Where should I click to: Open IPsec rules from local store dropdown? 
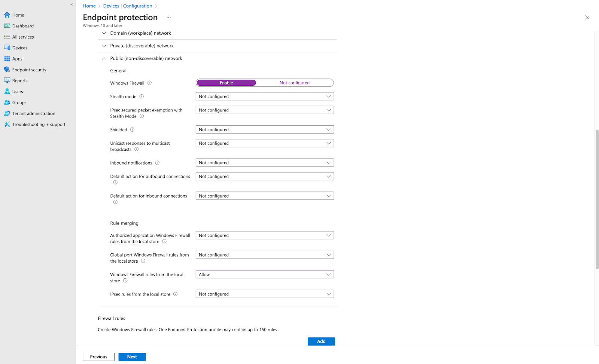(x=265, y=294)
